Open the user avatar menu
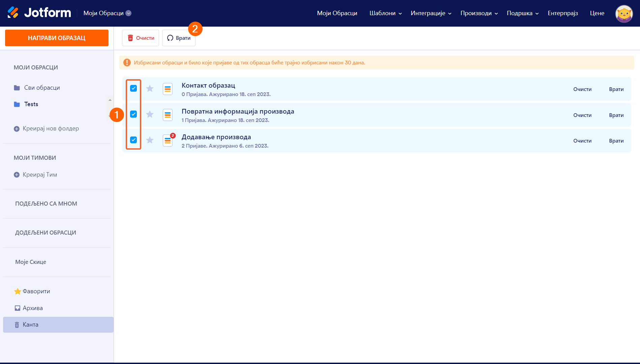 coord(624,13)
